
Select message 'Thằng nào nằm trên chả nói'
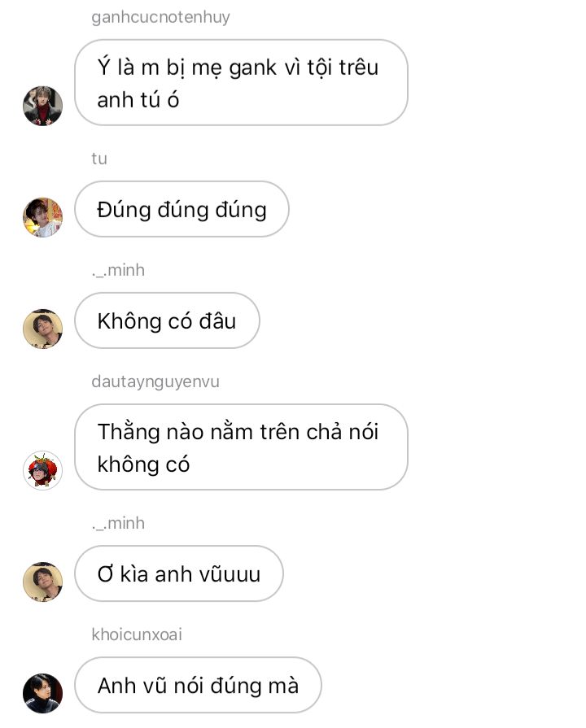tap(241, 447)
